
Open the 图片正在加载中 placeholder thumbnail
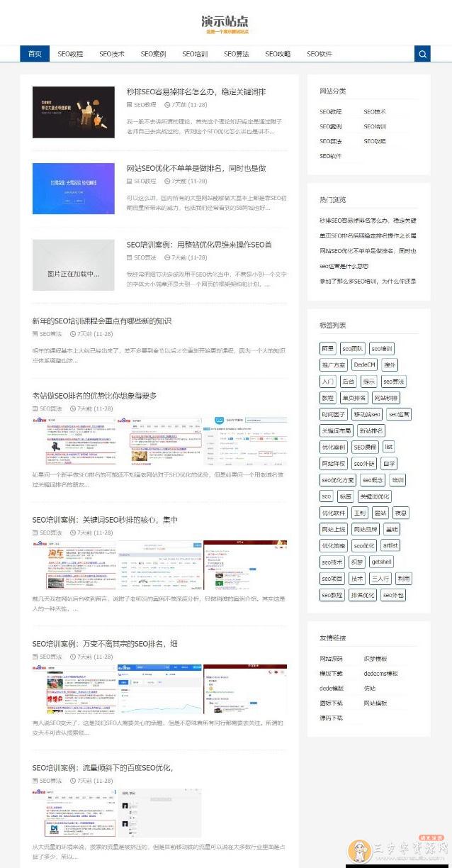click(x=74, y=265)
